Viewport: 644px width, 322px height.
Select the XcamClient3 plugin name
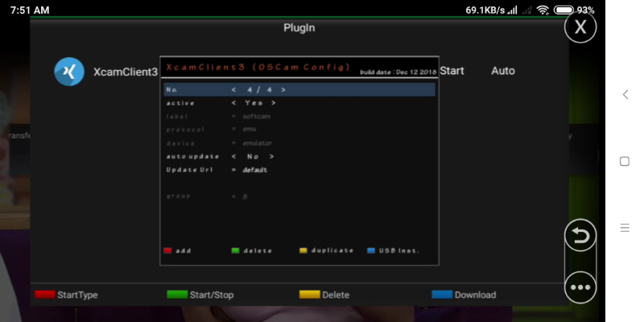pyautogui.click(x=126, y=72)
